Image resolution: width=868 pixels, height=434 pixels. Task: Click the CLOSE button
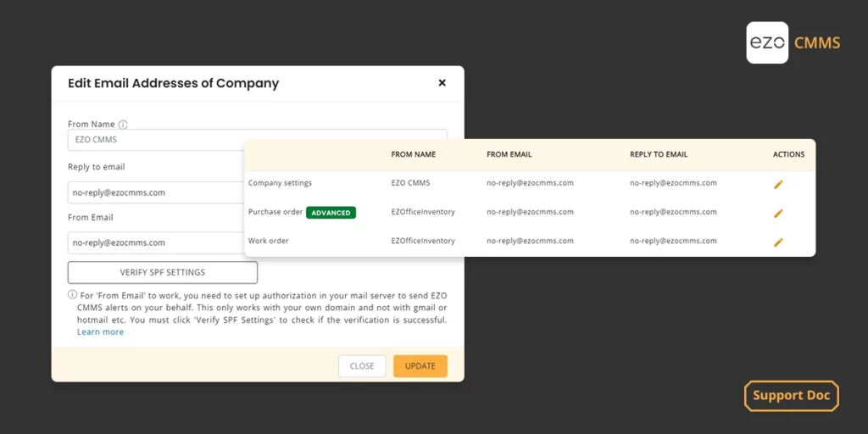tap(362, 366)
